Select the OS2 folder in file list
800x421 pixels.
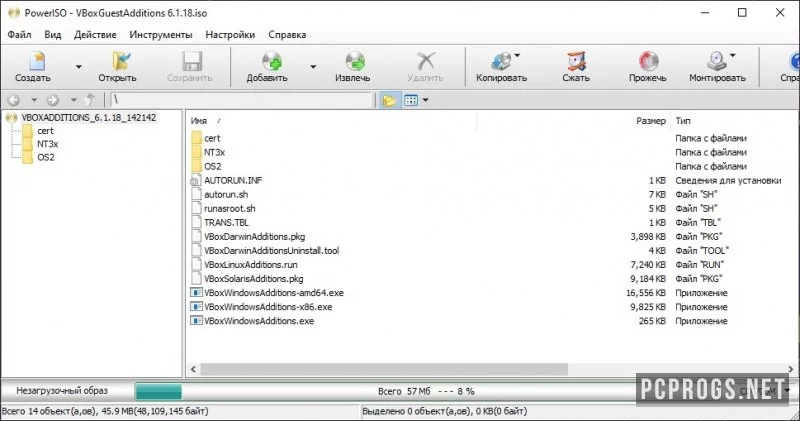click(x=212, y=166)
